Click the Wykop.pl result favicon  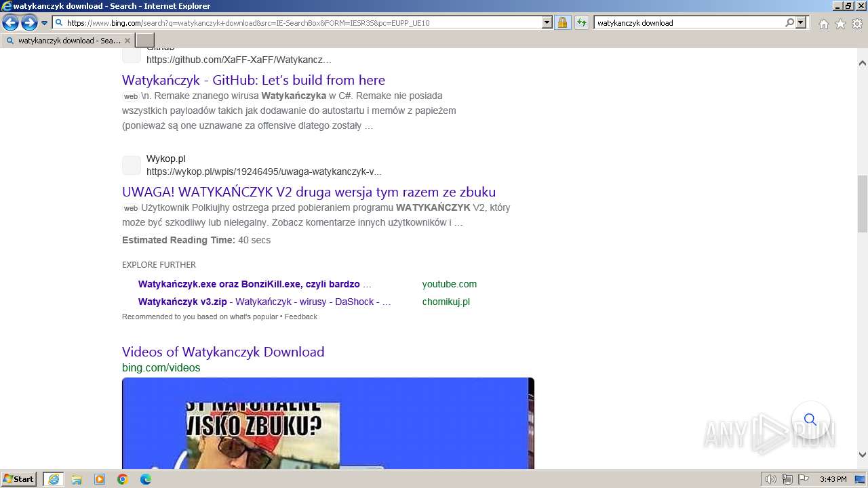(x=132, y=165)
